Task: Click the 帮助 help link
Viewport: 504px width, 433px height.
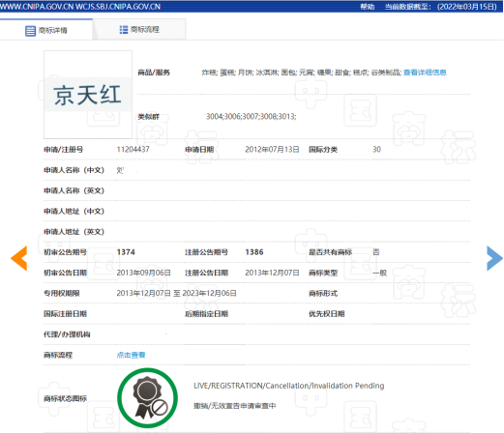Action: 368,7
